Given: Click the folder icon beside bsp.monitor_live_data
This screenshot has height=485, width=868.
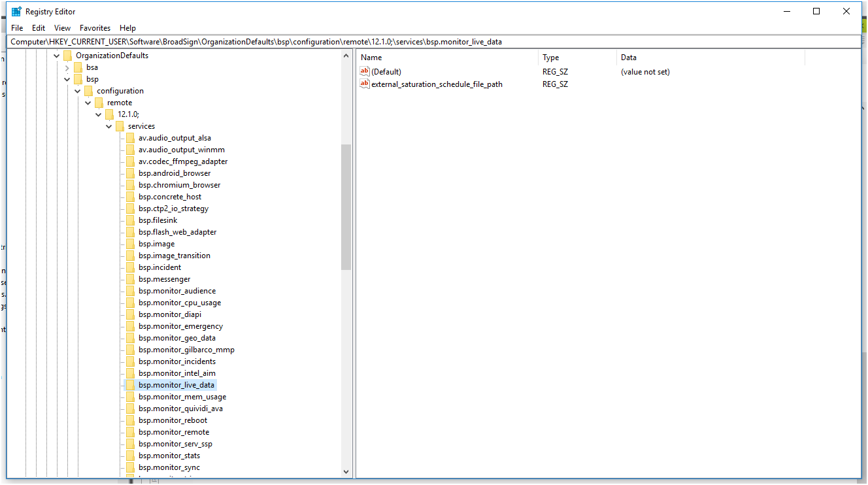Looking at the screenshot, I should pyautogui.click(x=131, y=385).
